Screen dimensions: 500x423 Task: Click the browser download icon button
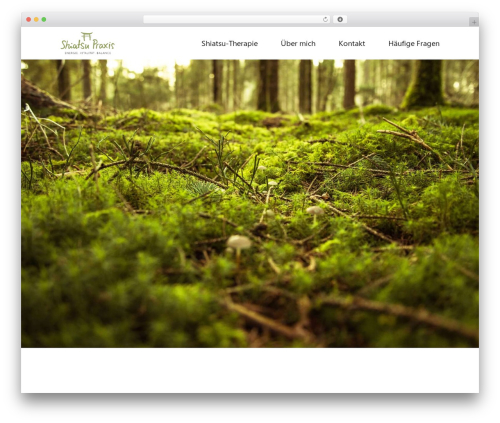click(340, 20)
